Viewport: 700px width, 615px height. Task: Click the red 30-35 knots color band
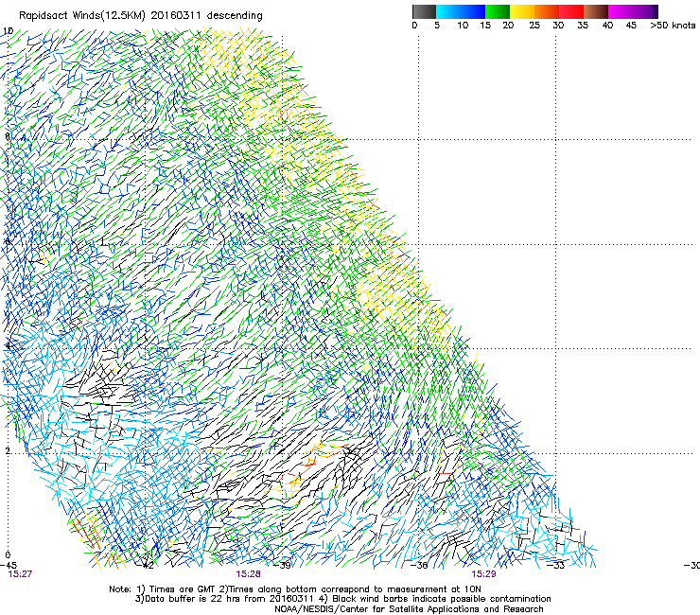tap(571, 11)
